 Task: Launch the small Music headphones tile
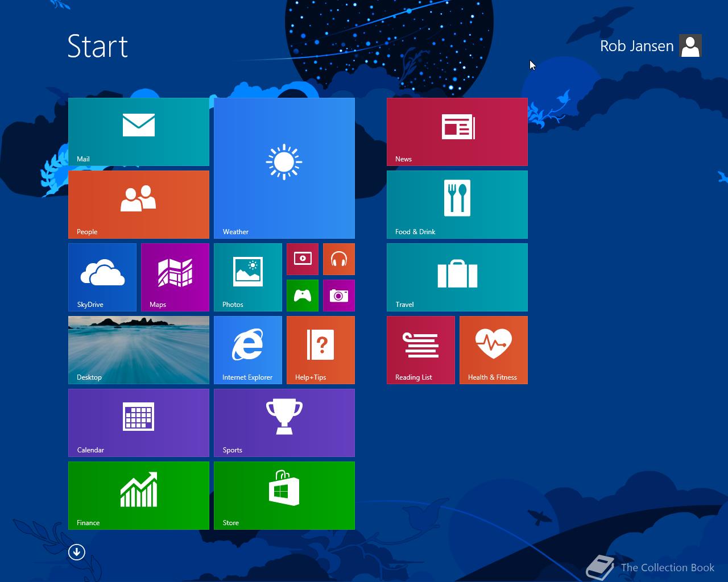pos(339,259)
